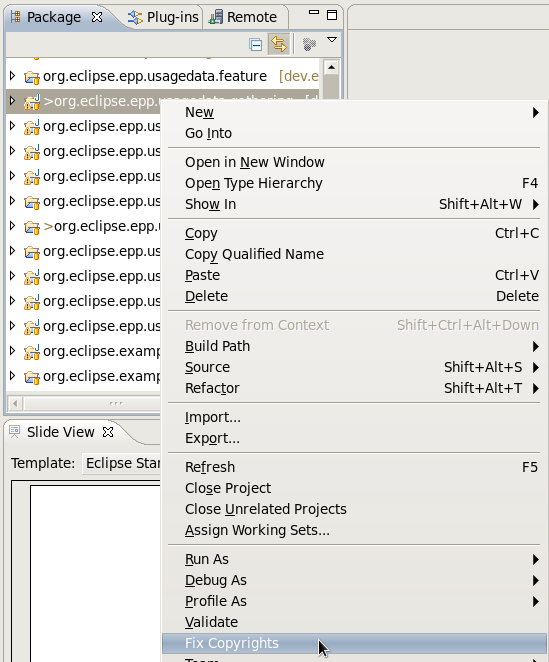Toggle the Link with Editor icon

[x=279, y=44]
